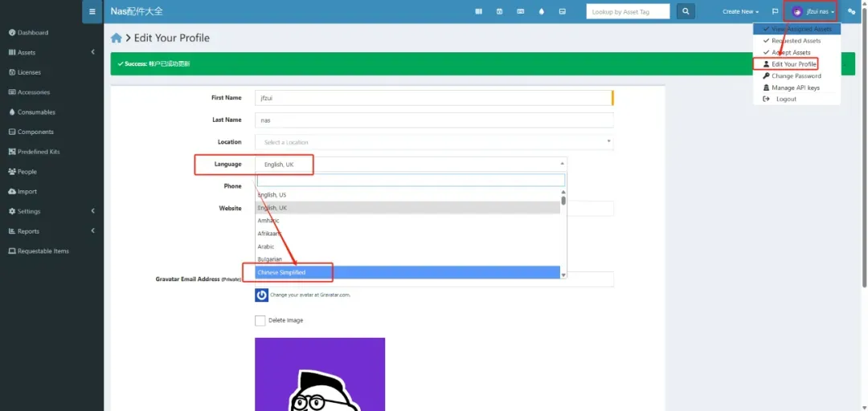Expand Assets in the sidebar

pyautogui.click(x=51, y=52)
